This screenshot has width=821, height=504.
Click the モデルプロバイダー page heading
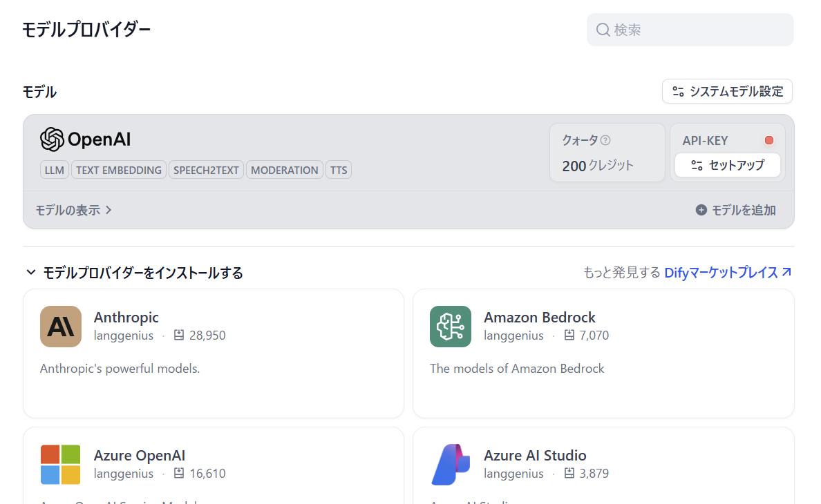tap(86, 30)
